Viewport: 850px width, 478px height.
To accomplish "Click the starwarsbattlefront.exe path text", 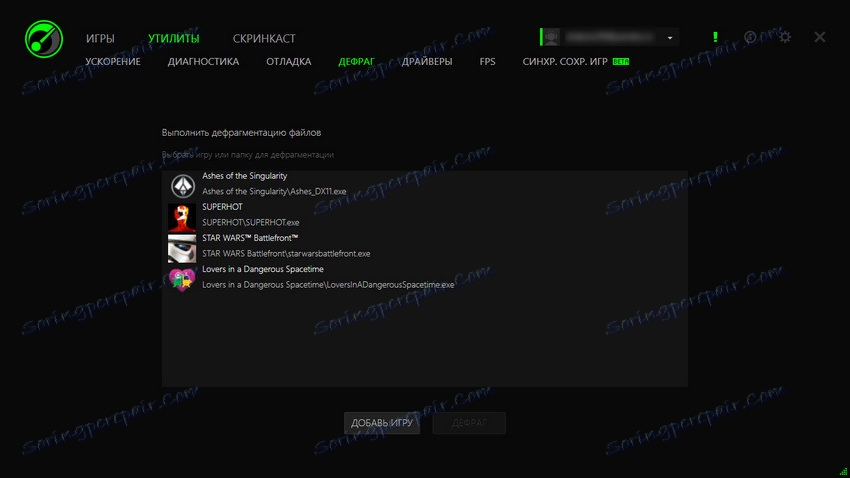I will [286, 254].
